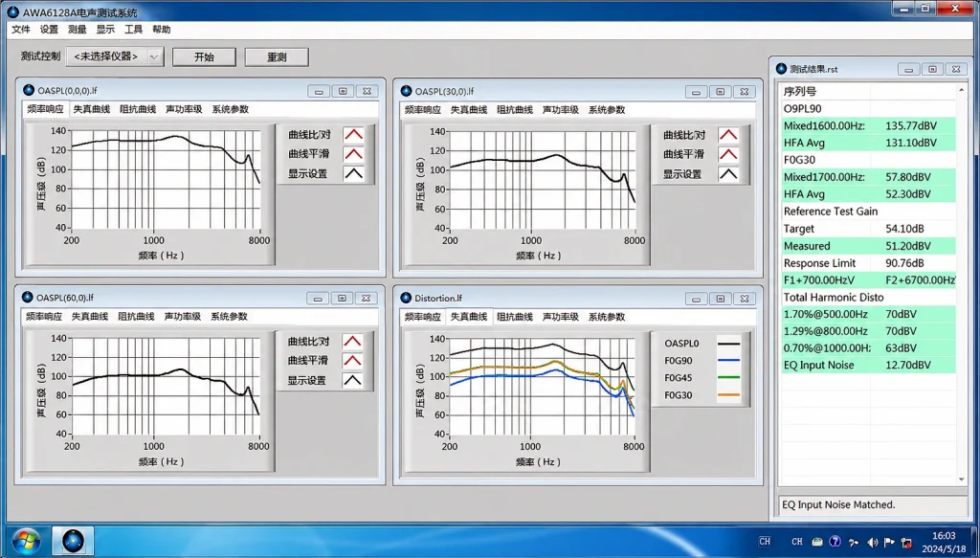
Task: Click the AWA6128A taskbar icon
Action: click(x=73, y=541)
